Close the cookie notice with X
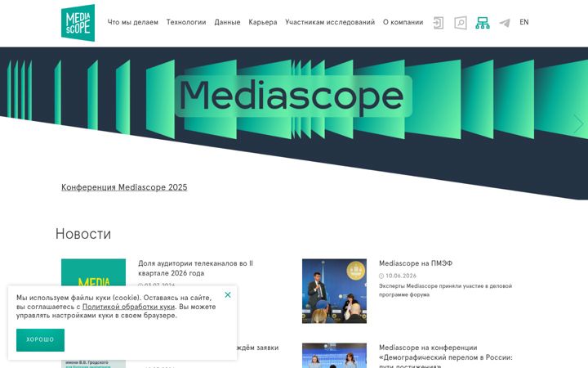Screen dimensions: 588x368 click(228, 294)
